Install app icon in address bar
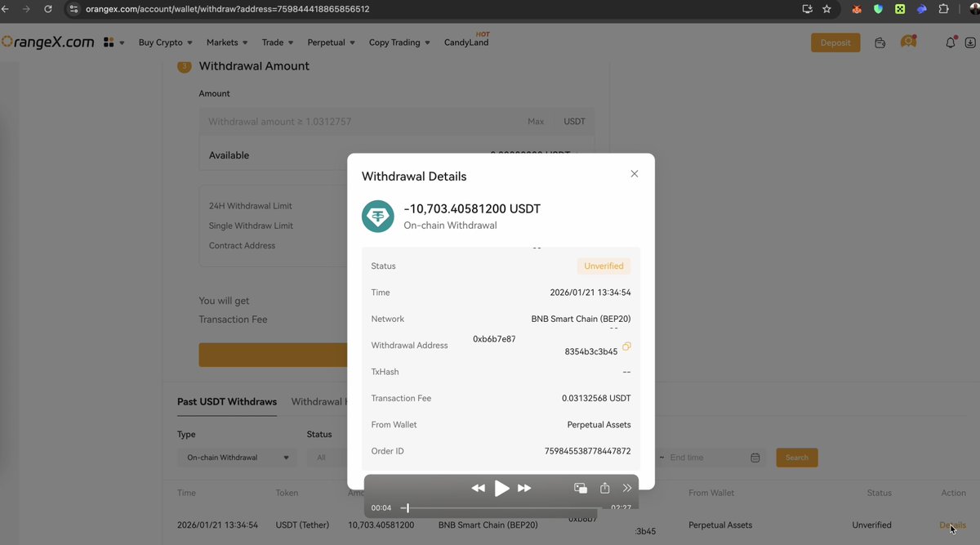This screenshot has width=980, height=545. [808, 9]
